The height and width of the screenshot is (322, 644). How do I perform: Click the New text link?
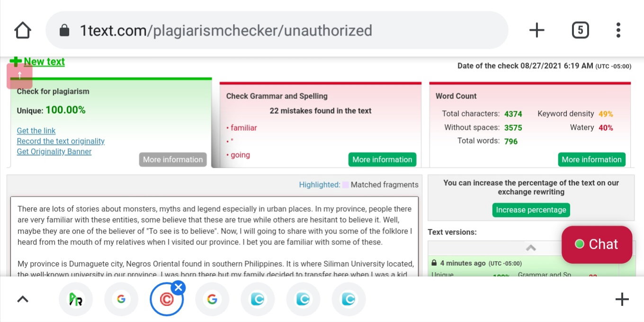(x=44, y=62)
